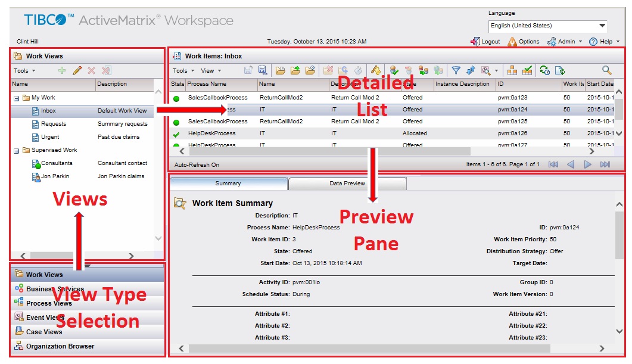
Task: Sort by ID column header
Action: point(528,84)
